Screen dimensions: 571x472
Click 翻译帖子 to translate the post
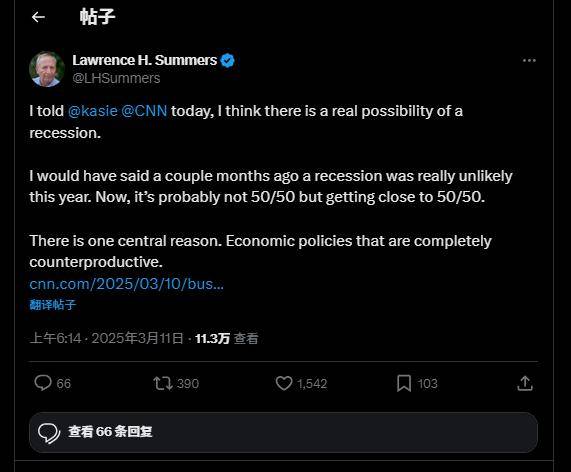pos(52,305)
